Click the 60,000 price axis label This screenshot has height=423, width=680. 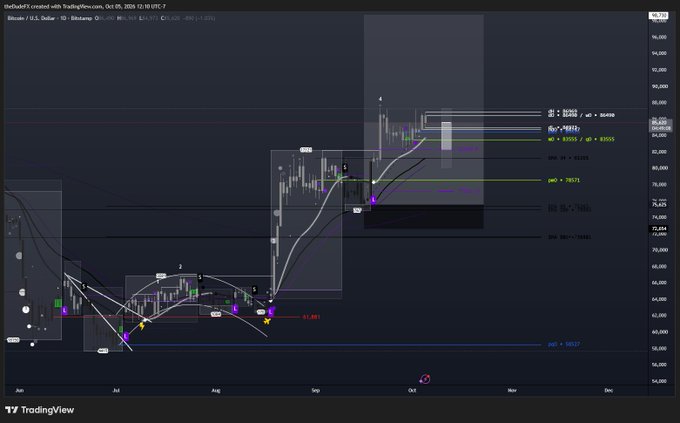659,332
